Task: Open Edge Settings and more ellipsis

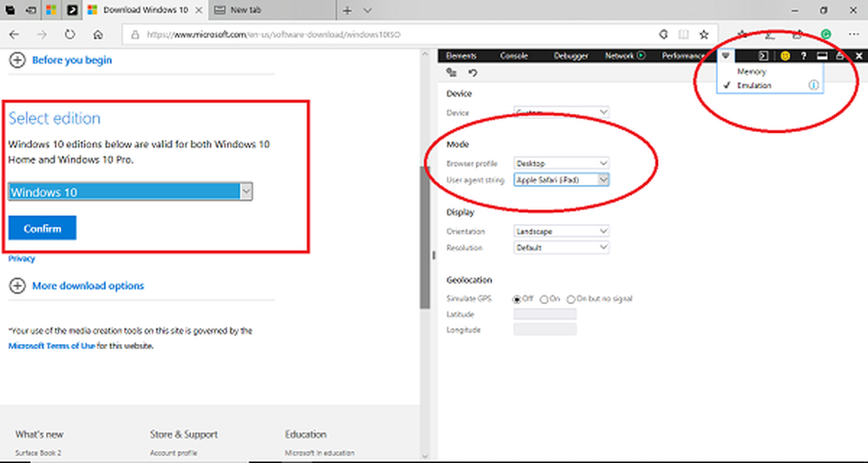Action: coord(853,35)
